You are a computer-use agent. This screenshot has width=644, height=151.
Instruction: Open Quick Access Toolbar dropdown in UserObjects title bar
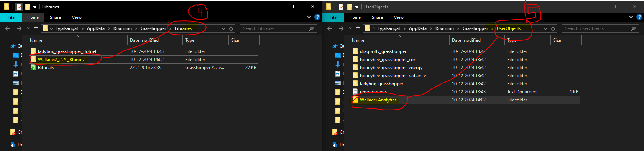356,7
